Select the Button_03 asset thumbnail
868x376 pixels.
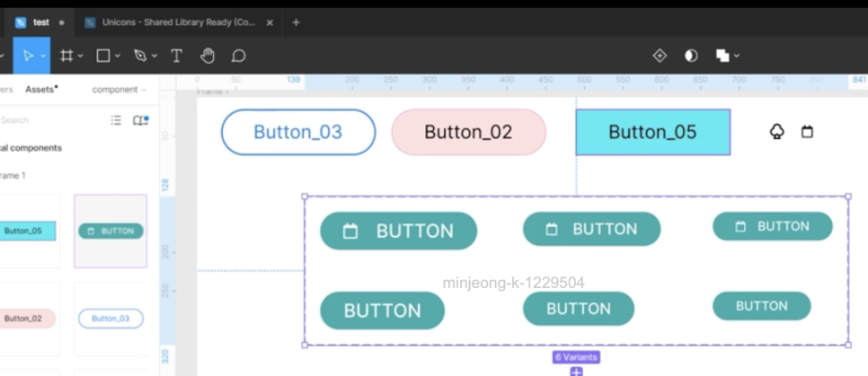point(111,319)
